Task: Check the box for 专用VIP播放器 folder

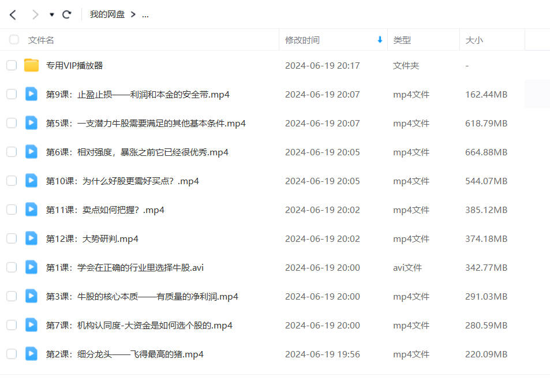Action: pyautogui.click(x=12, y=65)
